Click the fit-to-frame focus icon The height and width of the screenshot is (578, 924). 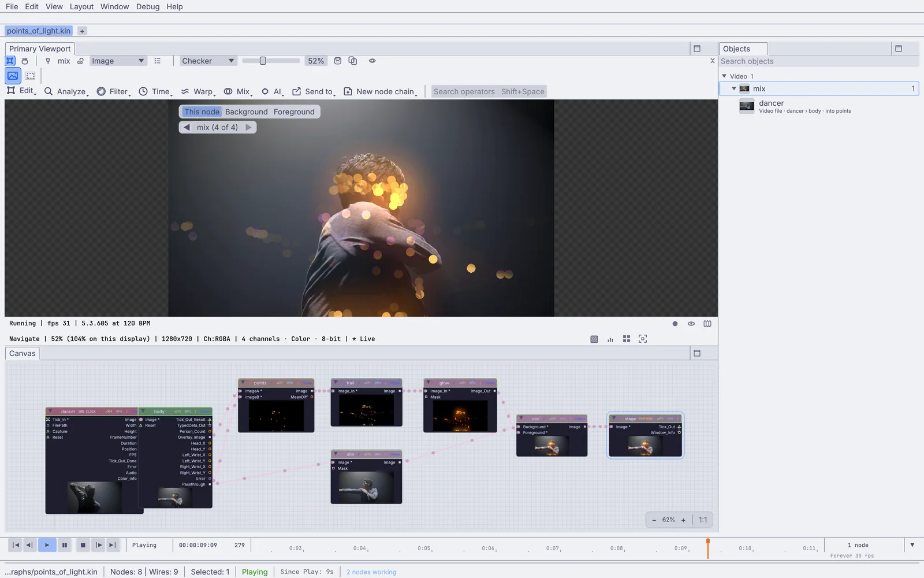click(x=643, y=339)
